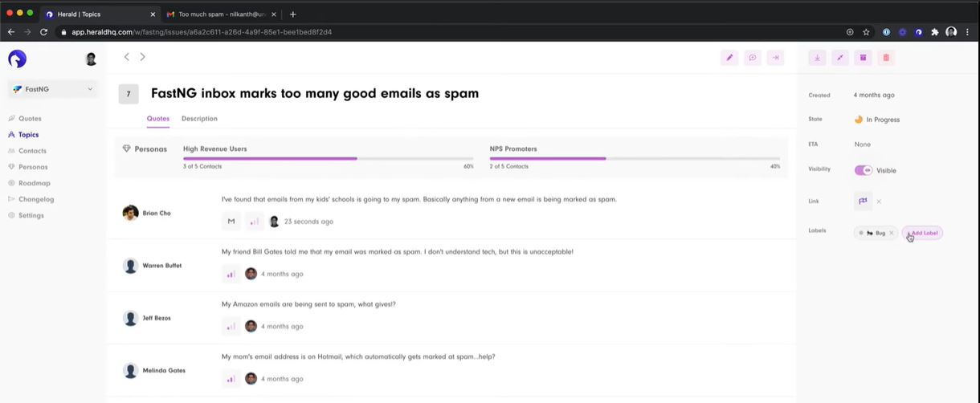The width and height of the screenshot is (980, 403).
Task: Open a new browser tab
Action: coord(292,14)
